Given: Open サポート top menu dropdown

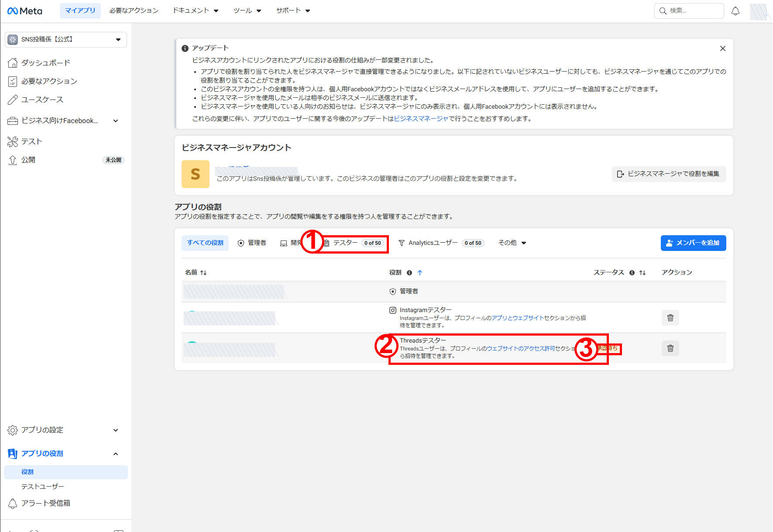Looking at the screenshot, I should [x=293, y=10].
